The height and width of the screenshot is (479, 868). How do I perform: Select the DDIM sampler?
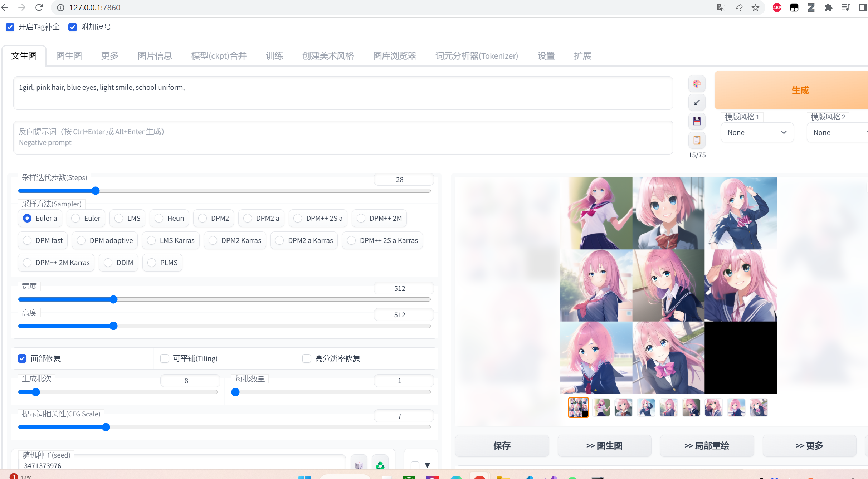pyautogui.click(x=118, y=263)
